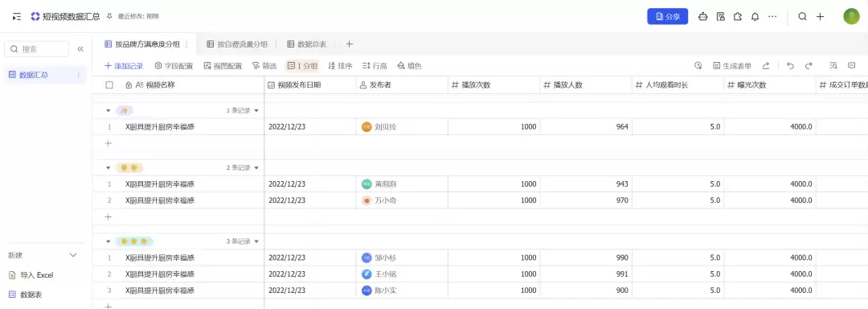This screenshot has height=309, width=868.
Task: Click 导入 Excel in the sidebar
Action: pyautogui.click(x=31, y=275)
